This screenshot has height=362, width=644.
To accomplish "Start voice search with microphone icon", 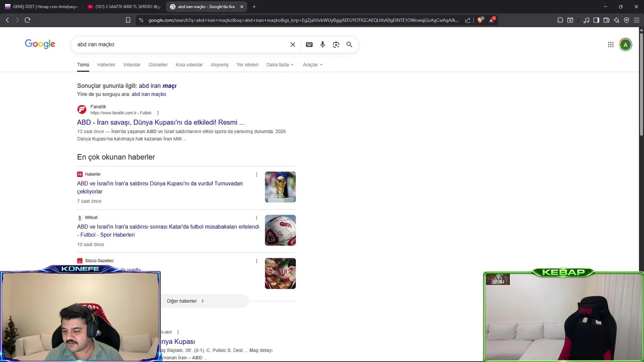I will click(x=323, y=44).
